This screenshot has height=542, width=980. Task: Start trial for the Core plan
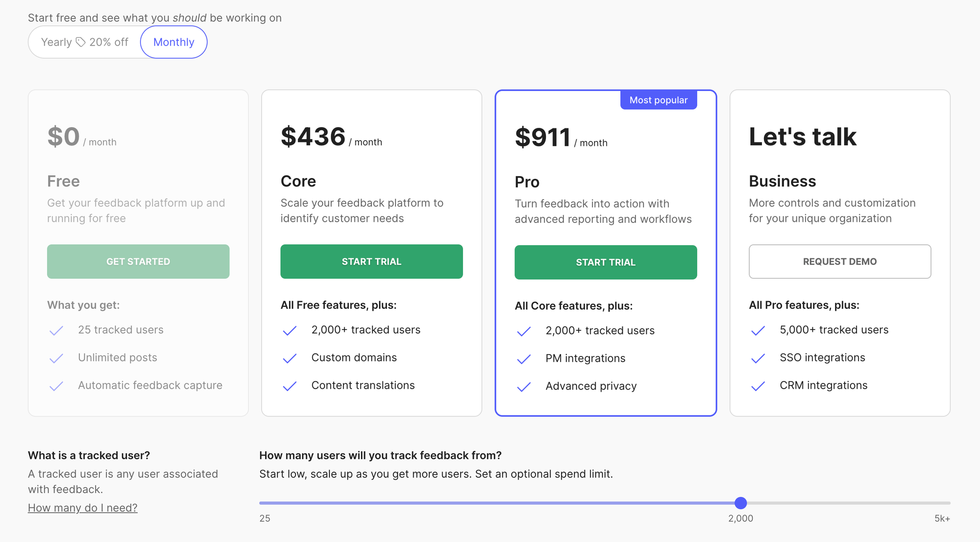pyautogui.click(x=371, y=261)
